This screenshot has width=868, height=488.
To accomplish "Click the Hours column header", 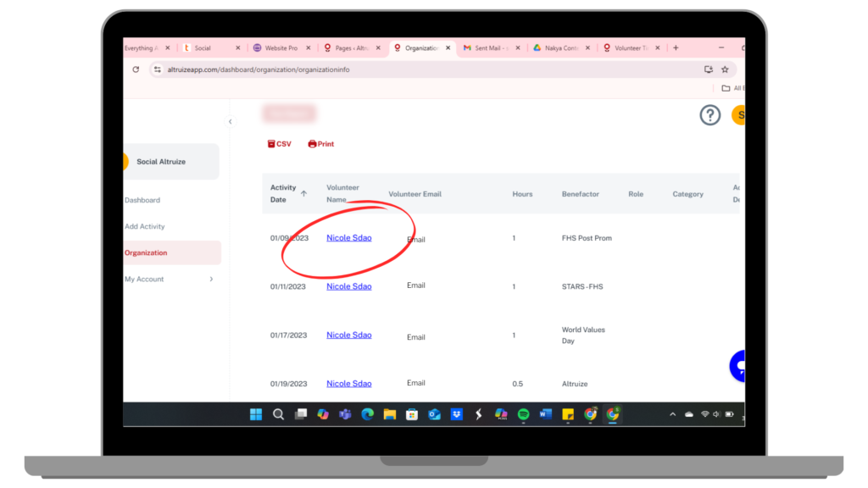I will point(522,194).
